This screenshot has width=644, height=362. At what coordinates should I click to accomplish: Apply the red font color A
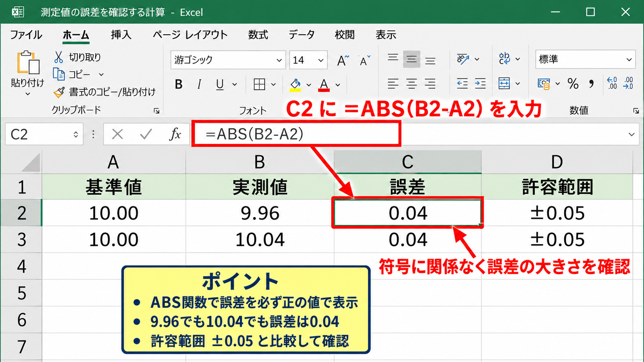[x=324, y=85]
